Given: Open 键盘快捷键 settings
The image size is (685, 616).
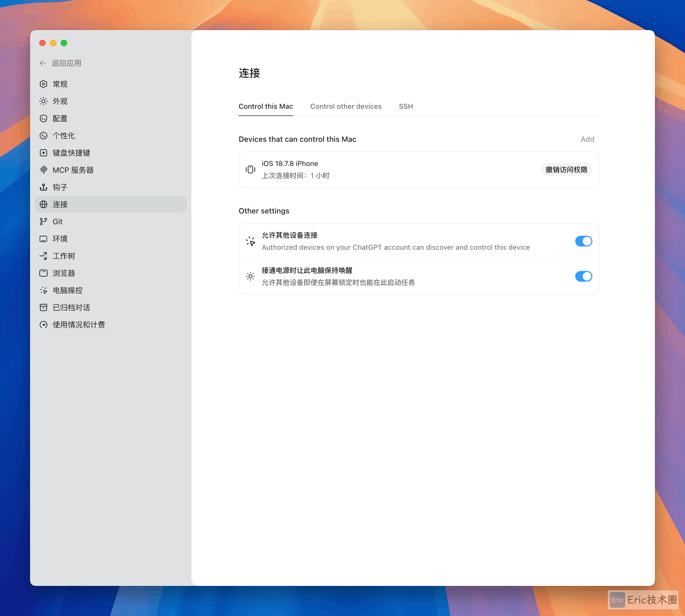Looking at the screenshot, I should coord(111,153).
